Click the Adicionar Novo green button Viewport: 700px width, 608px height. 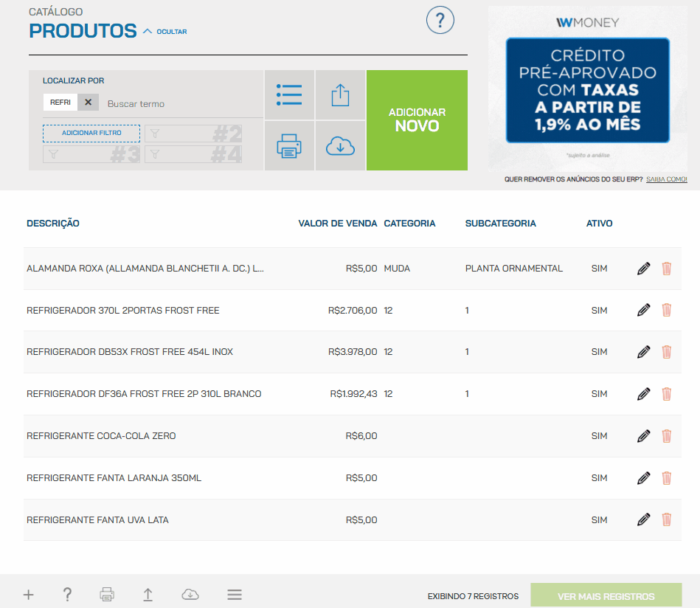(417, 120)
